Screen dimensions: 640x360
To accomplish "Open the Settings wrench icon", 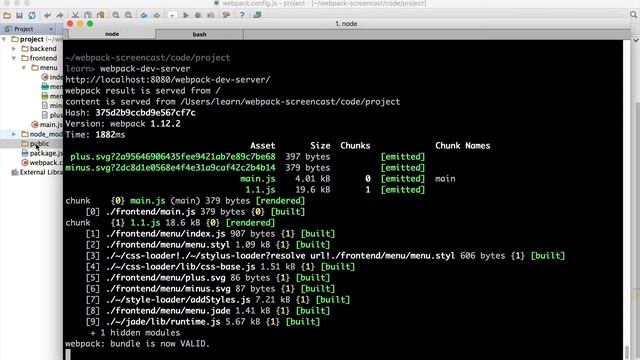I will point(226,16).
